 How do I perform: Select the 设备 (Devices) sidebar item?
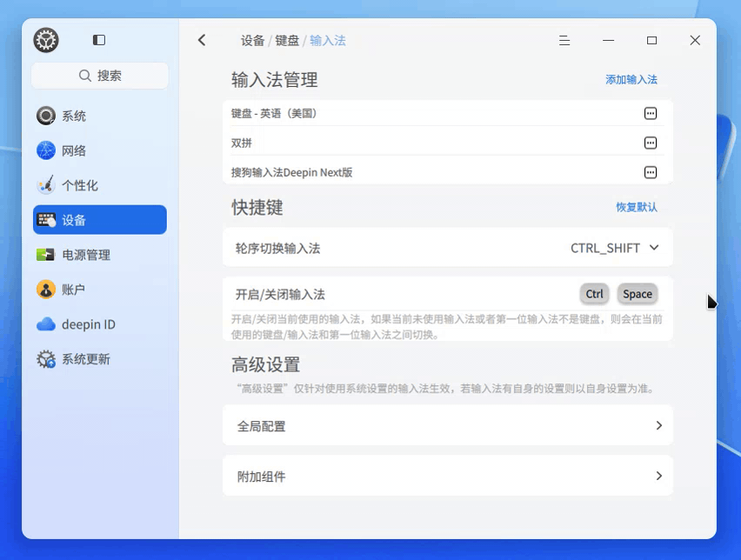point(100,220)
